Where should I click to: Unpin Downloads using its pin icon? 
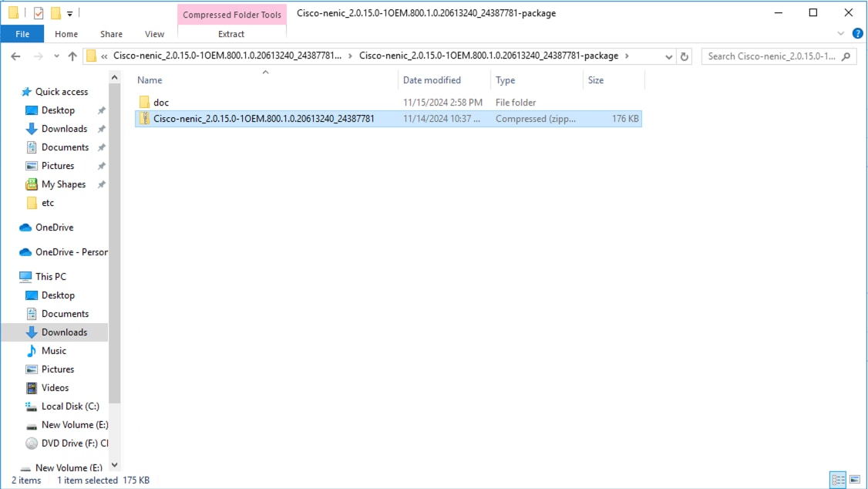101,129
